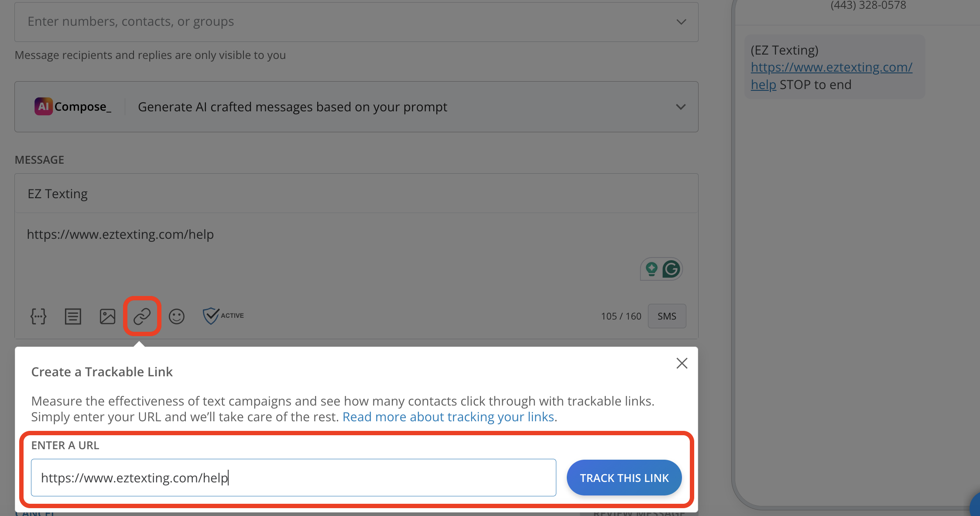Attach an image to the message

coord(107,316)
